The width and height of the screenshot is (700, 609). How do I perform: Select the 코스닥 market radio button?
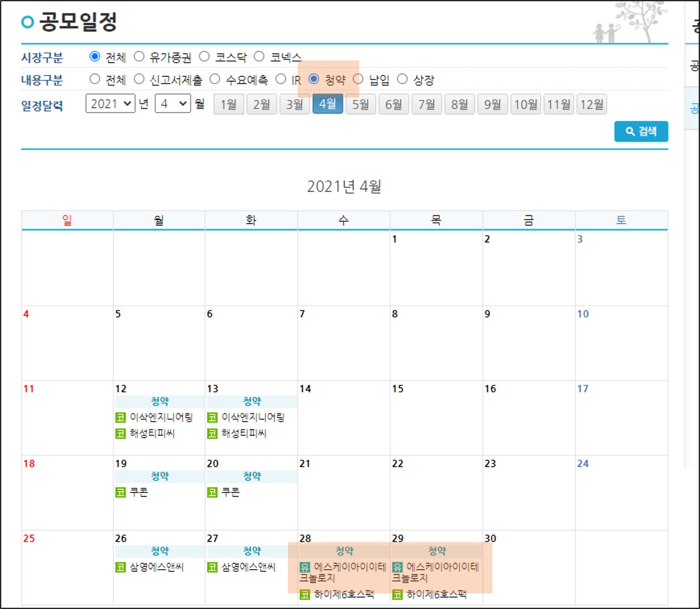click(x=204, y=57)
